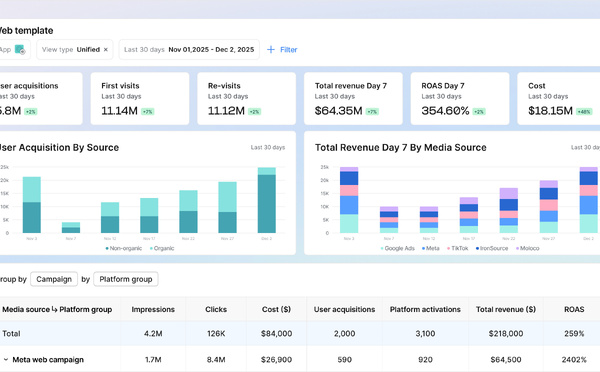This screenshot has width=600, height=372.
Task: Select the Total revenue Day 7 card
Action: pyautogui.click(x=353, y=98)
